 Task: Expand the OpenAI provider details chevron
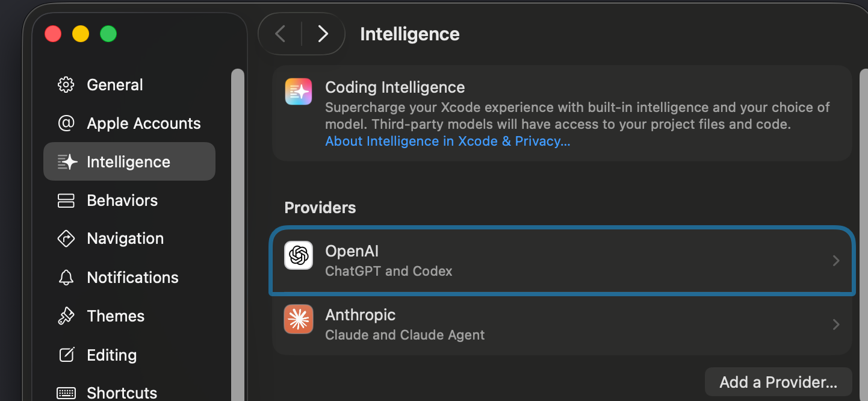click(x=835, y=260)
